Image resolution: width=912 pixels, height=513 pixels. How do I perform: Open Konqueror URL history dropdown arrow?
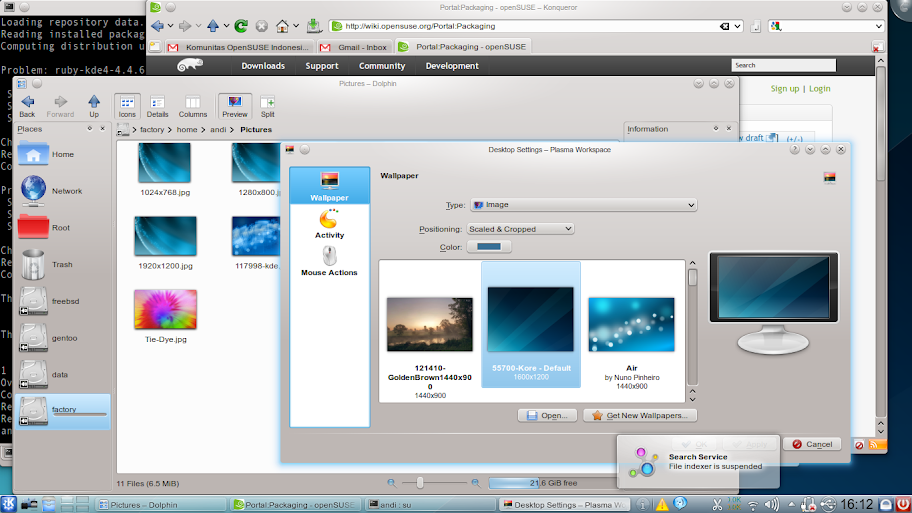point(737,26)
